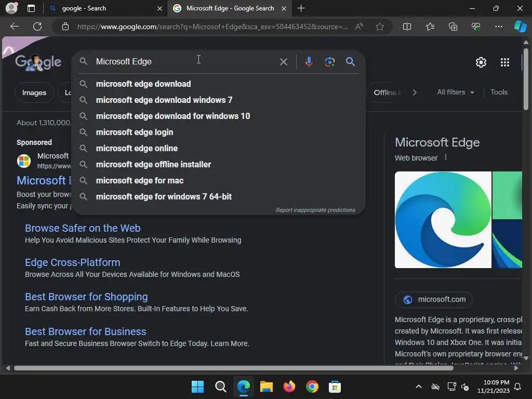Open the network status tray icon
This screenshot has width=532, height=399.
pyautogui.click(x=451, y=387)
